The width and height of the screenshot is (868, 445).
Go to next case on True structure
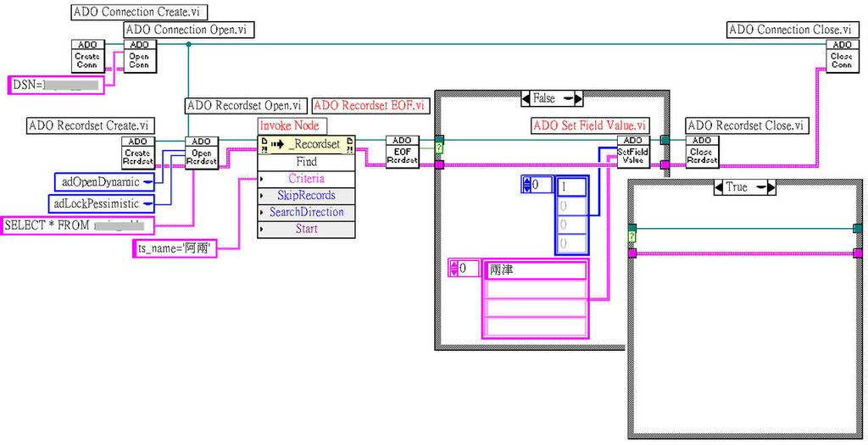pos(771,187)
